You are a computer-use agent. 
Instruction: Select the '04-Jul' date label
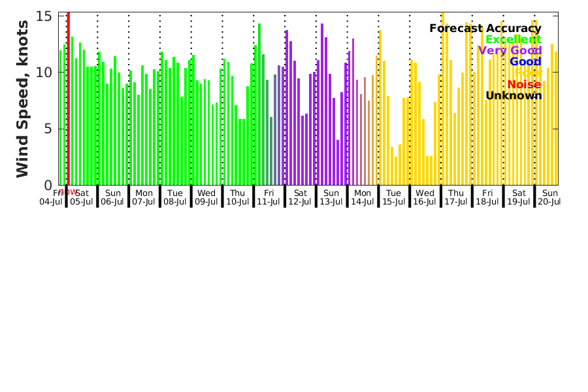(51, 202)
